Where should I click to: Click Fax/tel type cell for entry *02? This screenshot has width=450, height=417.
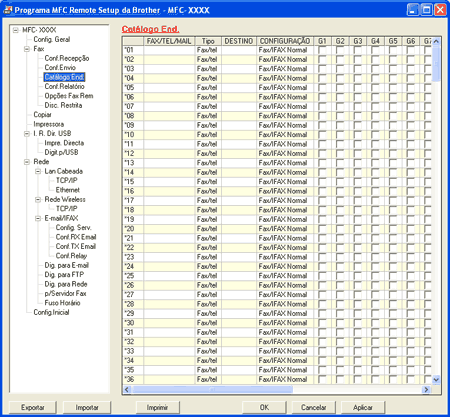coord(208,60)
